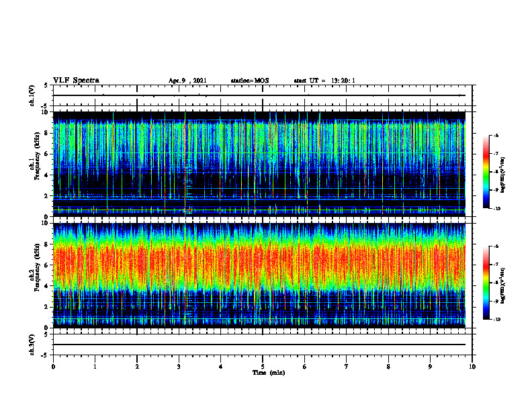Click time axis tick label "9"
This screenshot has width=532, height=411.
(430, 367)
